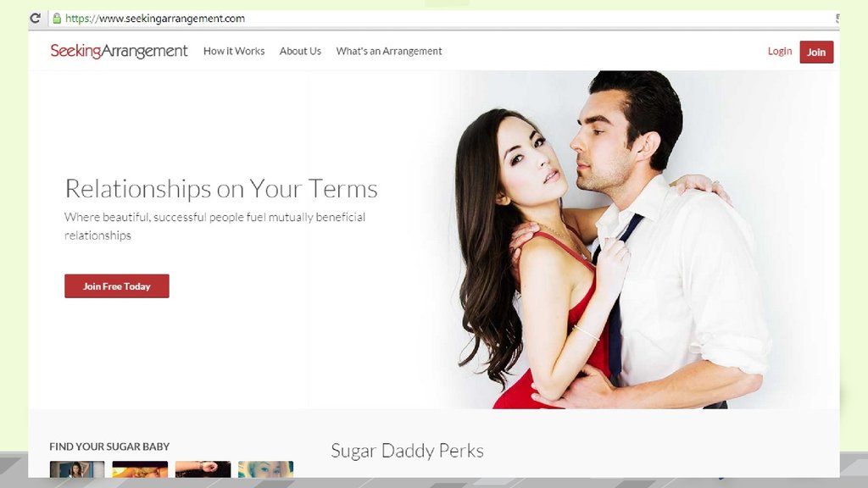This screenshot has height=488, width=868.
Task: Click the Join Free Today button
Action: [117, 286]
